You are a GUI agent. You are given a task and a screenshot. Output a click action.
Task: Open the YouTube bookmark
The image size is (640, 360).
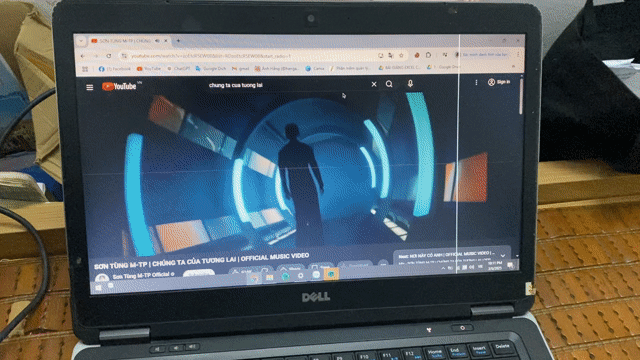[149, 69]
